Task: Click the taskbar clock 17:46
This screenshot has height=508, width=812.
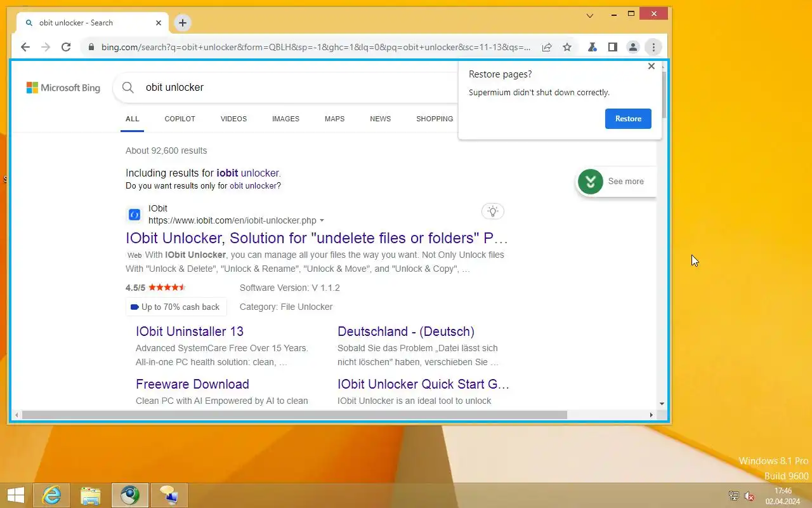Action: coord(783,491)
